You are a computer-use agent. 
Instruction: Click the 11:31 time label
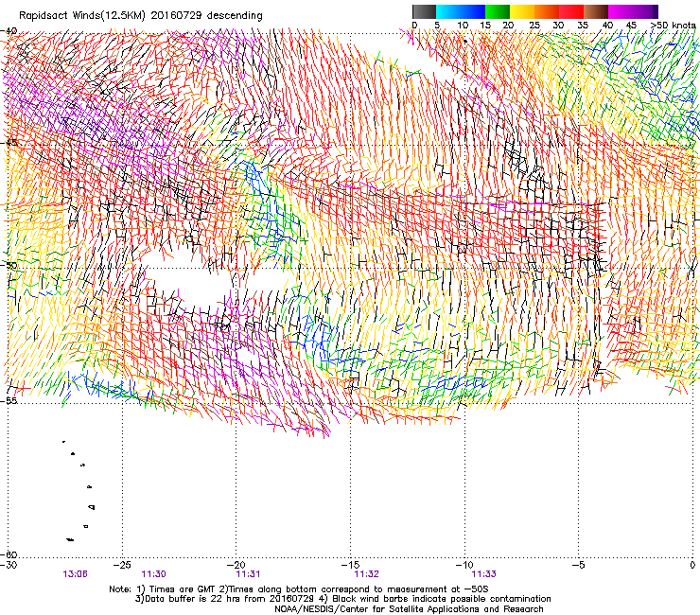(248, 574)
